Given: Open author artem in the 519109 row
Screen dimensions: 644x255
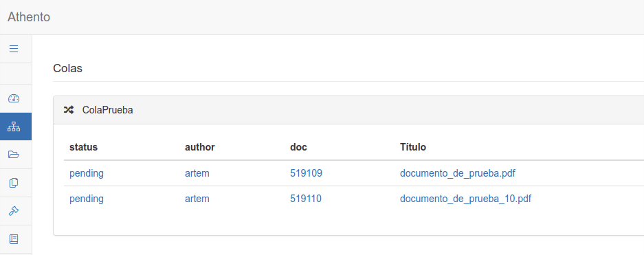Looking at the screenshot, I should click(197, 173).
